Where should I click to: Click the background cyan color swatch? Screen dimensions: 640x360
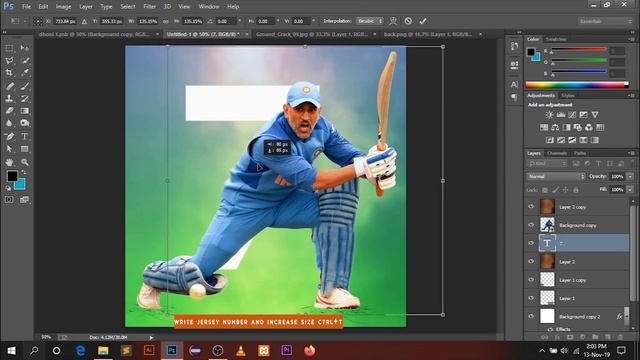pyautogui.click(x=21, y=186)
